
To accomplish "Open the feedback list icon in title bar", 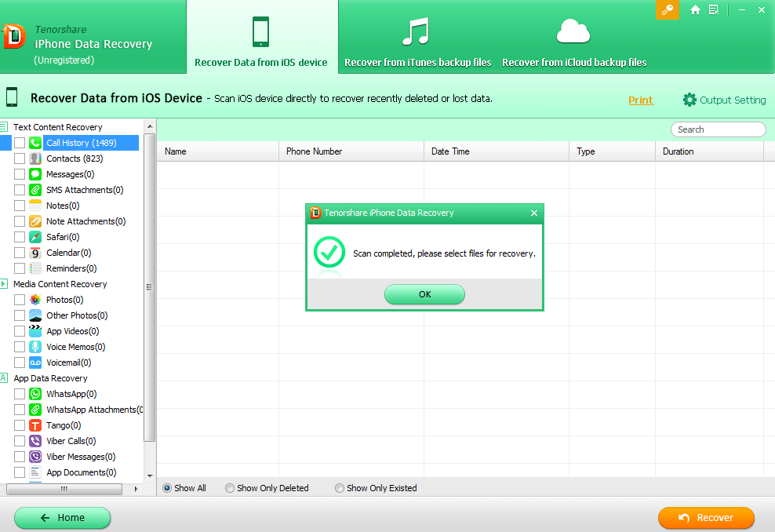I will pyautogui.click(x=714, y=9).
